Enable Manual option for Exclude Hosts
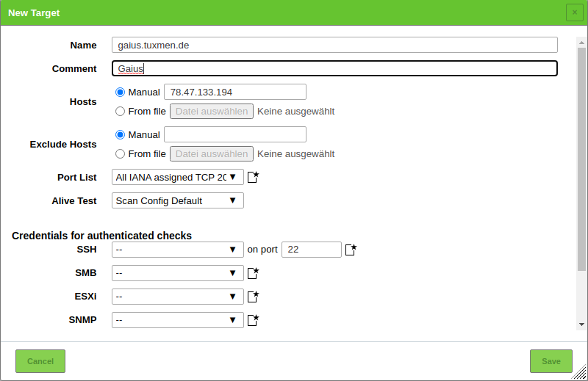The height and width of the screenshot is (381, 588). 121,135
